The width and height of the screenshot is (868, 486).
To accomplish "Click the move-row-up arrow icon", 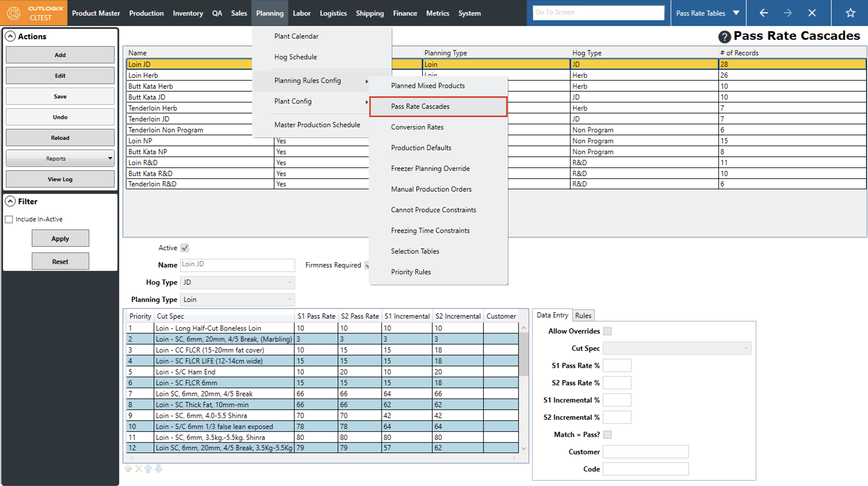I will [x=148, y=468].
